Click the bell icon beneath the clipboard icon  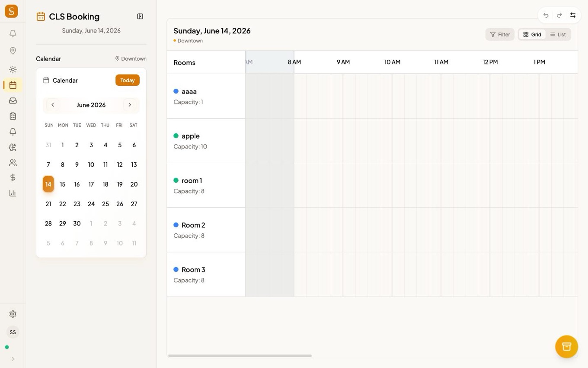[13, 132]
